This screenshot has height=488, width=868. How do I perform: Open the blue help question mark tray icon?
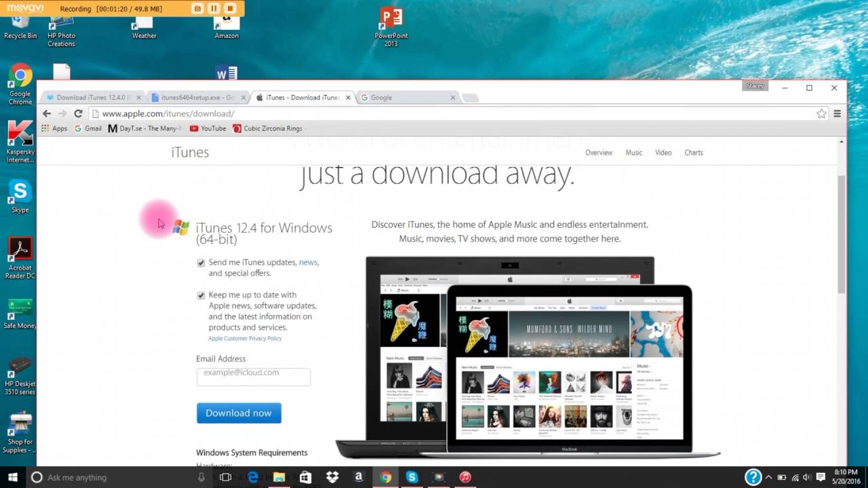click(753, 477)
